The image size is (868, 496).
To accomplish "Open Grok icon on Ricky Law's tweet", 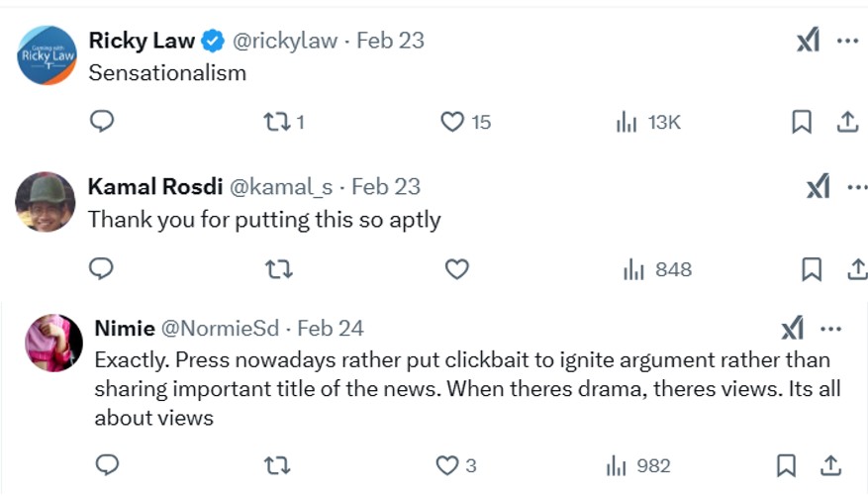I will pos(809,41).
